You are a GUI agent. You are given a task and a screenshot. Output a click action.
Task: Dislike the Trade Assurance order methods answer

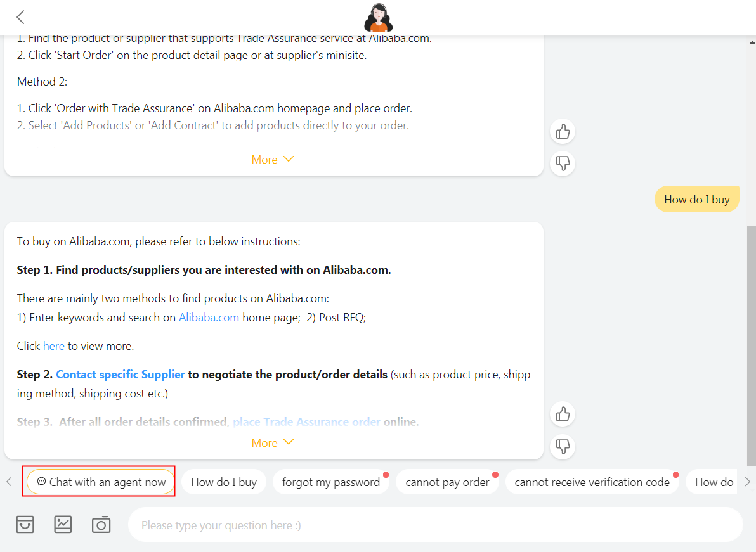point(563,164)
